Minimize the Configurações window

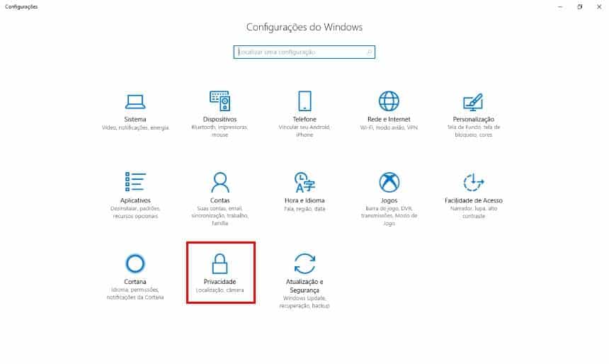click(x=560, y=6)
